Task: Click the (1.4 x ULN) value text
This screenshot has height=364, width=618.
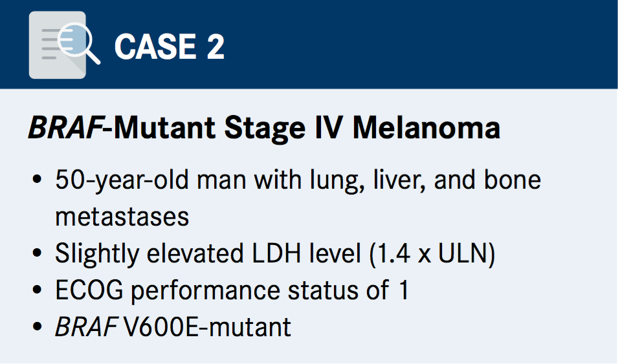Action: (x=430, y=253)
